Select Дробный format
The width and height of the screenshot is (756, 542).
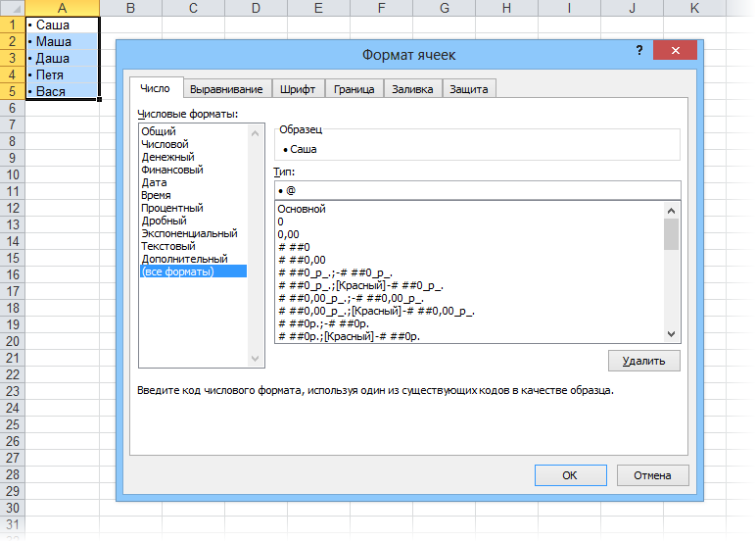(x=193, y=221)
